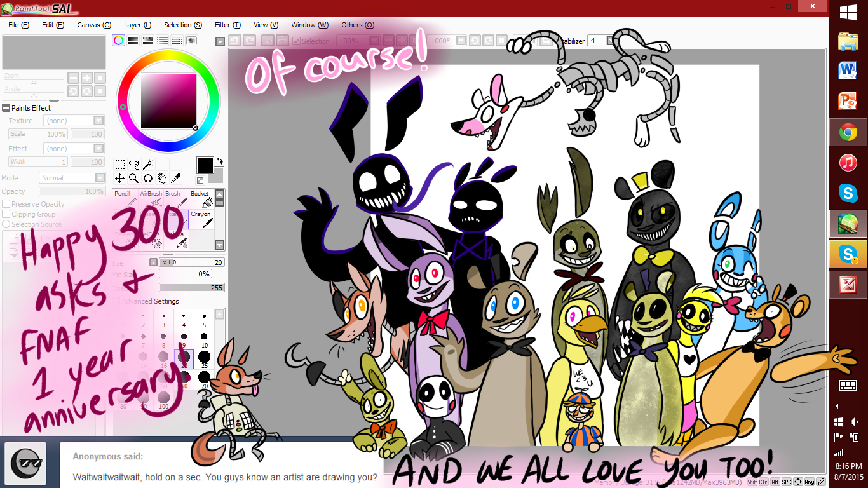Open the Stabilizer value dropdown

(611, 41)
